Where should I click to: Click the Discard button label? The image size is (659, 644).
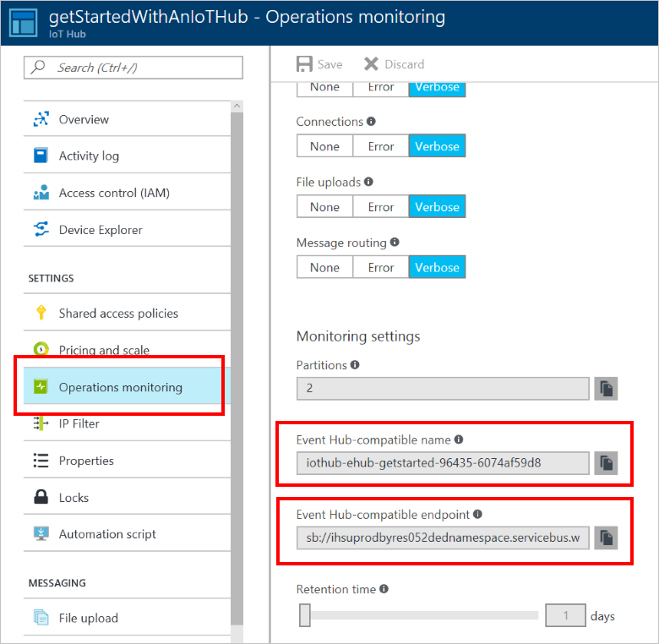point(405,64)
